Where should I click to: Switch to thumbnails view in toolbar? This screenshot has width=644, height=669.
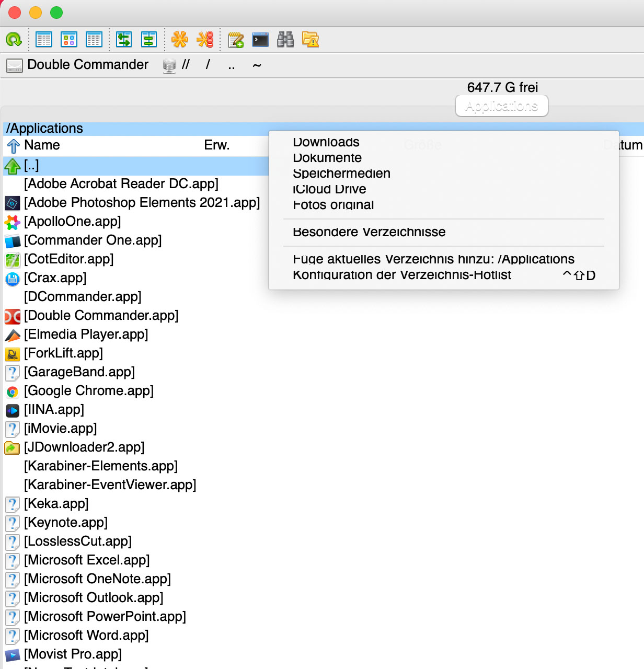[x=69, y=40]
